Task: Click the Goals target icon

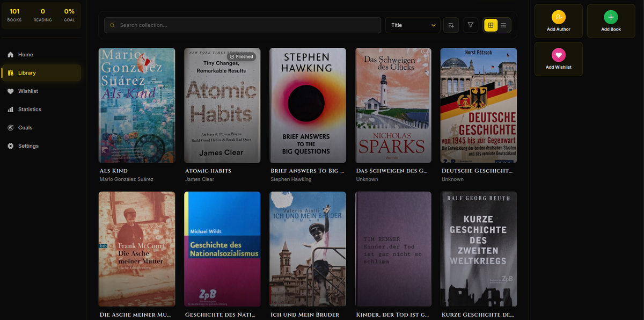Action: [x=10, y=128]
